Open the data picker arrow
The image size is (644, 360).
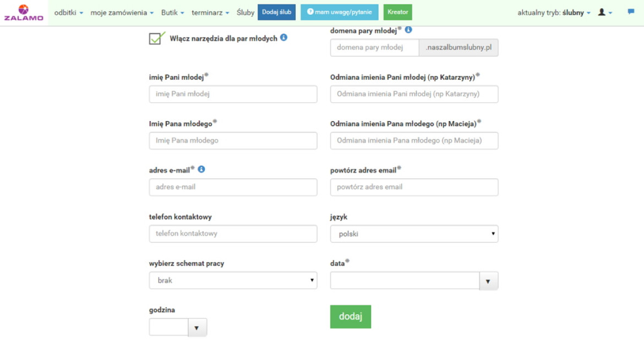point(488,281)
